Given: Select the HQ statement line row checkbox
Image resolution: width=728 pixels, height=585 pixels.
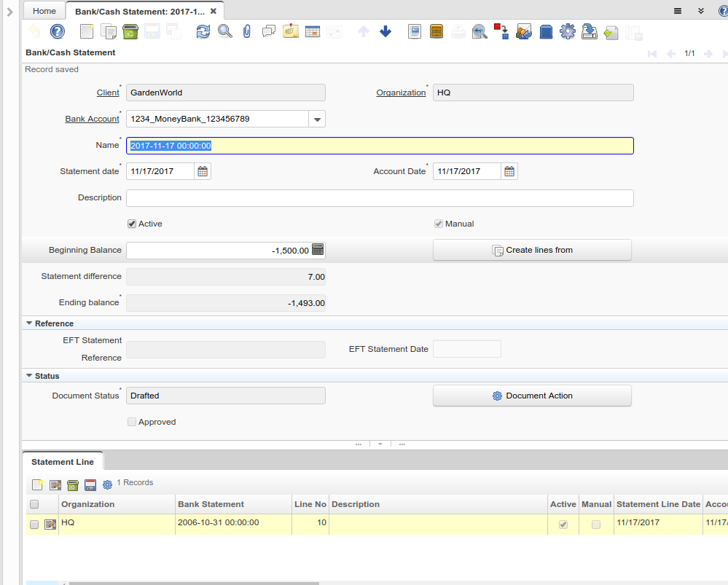Looking at the screenshot, I should click(34, 525).
